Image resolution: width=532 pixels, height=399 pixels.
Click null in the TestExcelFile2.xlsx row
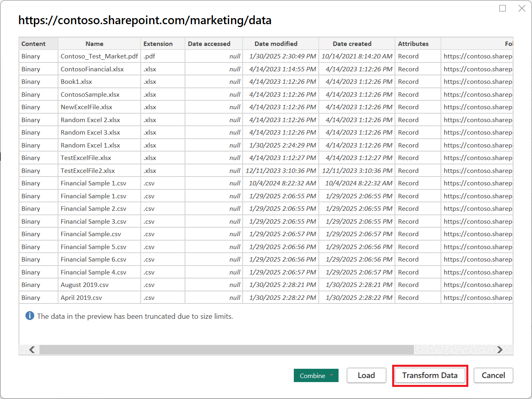click(214, 170)
